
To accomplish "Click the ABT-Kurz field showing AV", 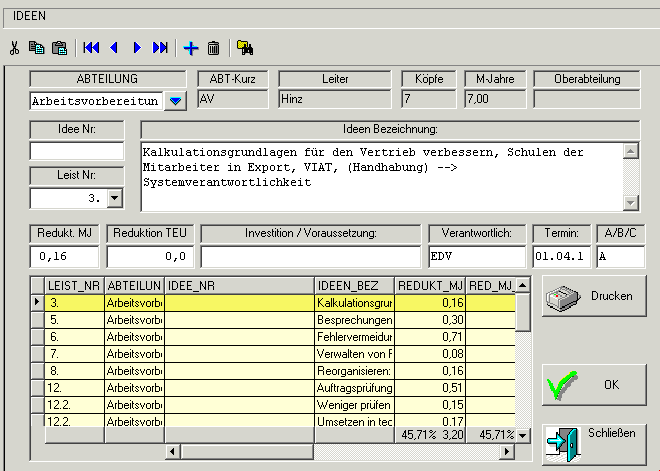I will pos(232,99).
